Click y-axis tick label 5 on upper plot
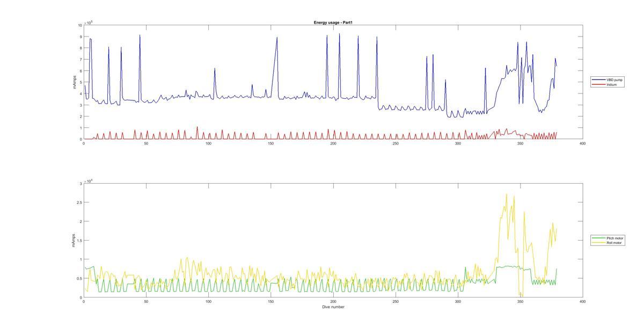This screenshot has height=334, width=644. [80, 82]
